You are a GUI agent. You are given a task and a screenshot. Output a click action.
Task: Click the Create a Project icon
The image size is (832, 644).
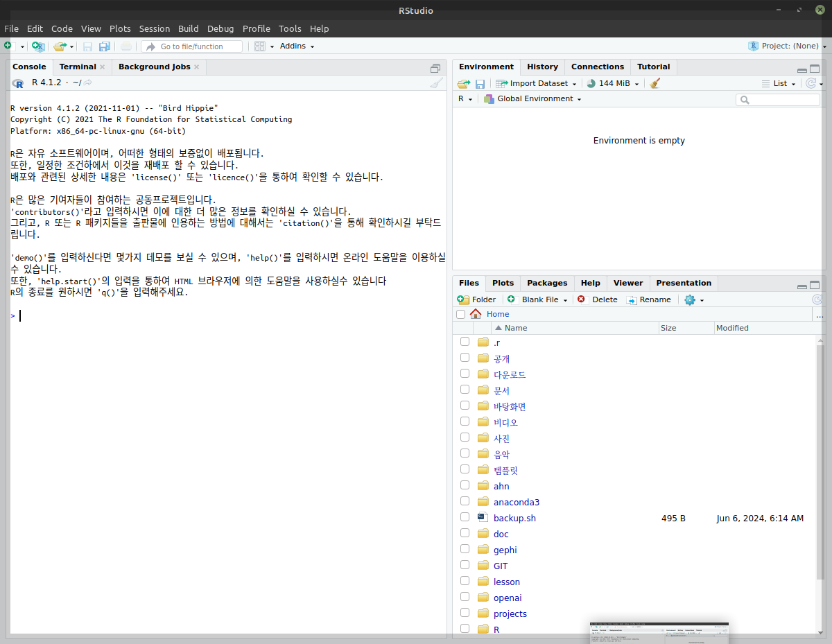tap(38, 46)
